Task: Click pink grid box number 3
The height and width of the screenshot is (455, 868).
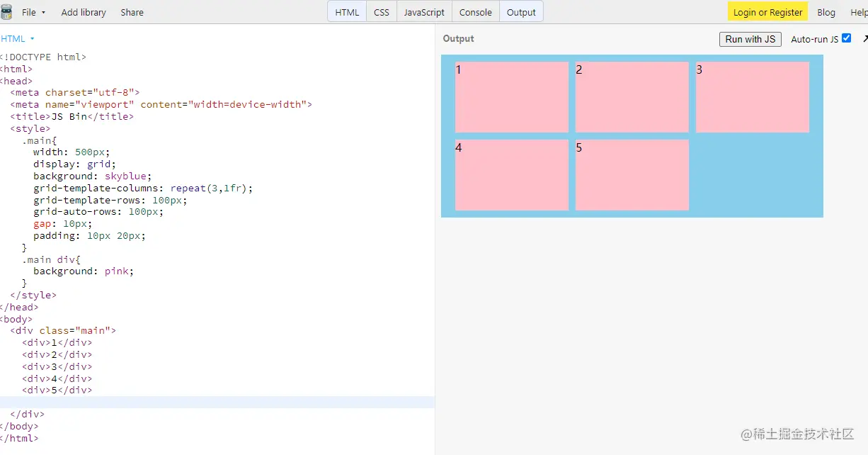Action: point(753,97)
